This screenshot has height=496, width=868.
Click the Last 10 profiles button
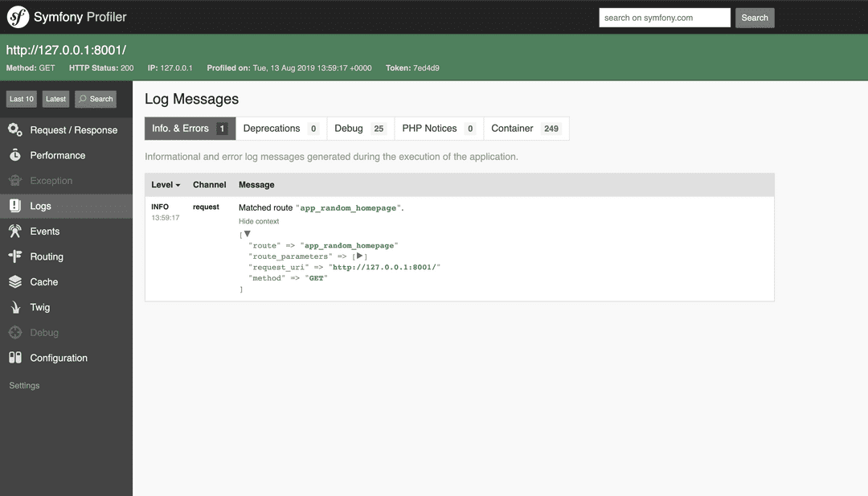[x=21, y=98]
